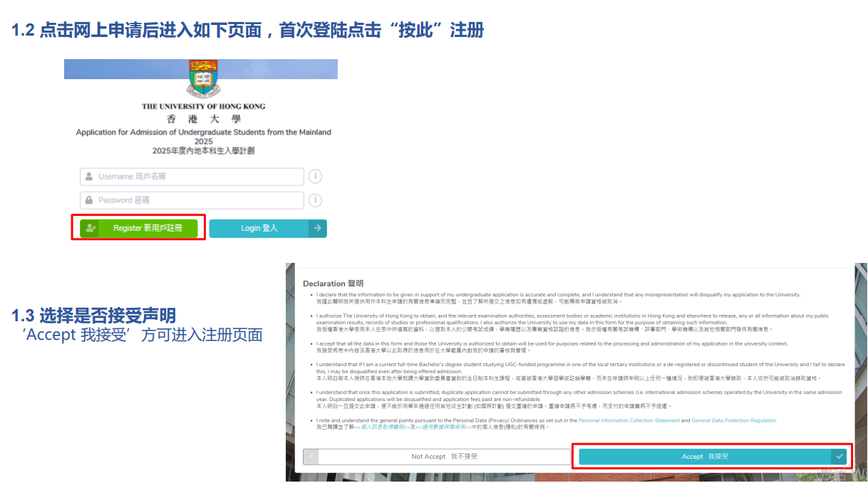This screenshot has width=868, height=483.
Task: Click the arrow icon on Login button
Action: (x=318, y=228)
